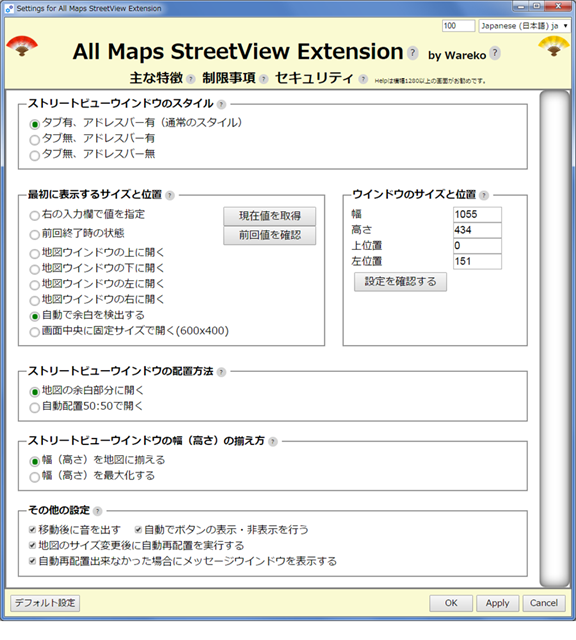Screen dimensions: 576x640
Task: Select 右の入力欄で値を指定 option
Action: click(x=35, y=216)
